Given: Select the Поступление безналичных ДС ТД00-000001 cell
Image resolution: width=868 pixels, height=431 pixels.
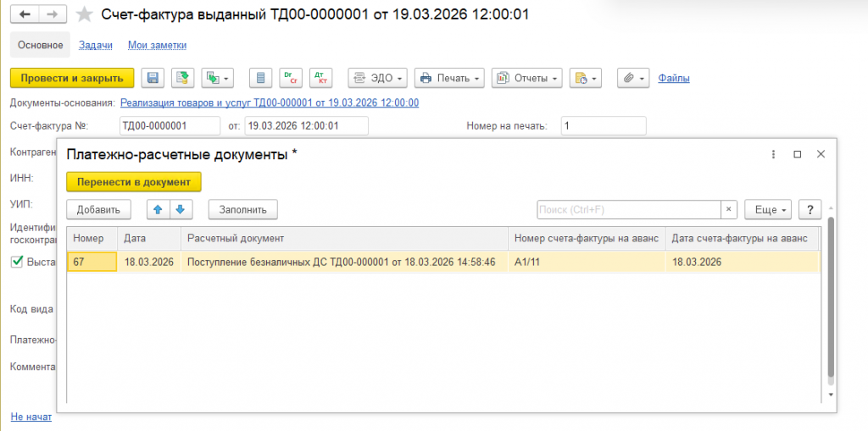Looking at the screenshot, I should point(344,262).
